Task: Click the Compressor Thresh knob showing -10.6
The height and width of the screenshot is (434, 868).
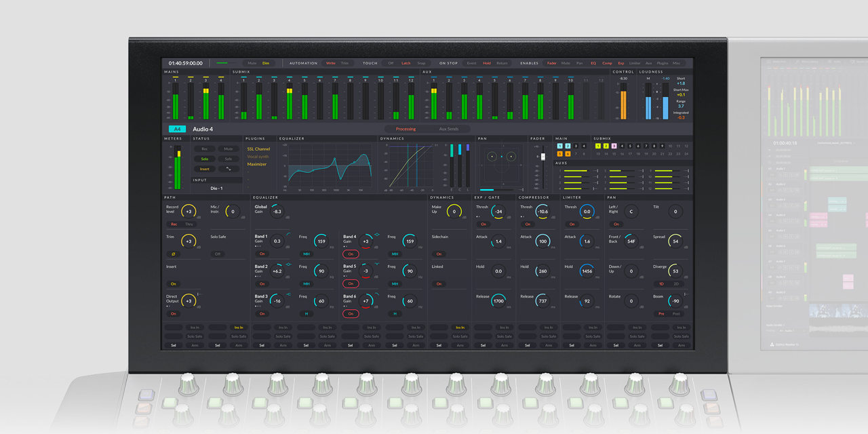Action: [542, 212]
